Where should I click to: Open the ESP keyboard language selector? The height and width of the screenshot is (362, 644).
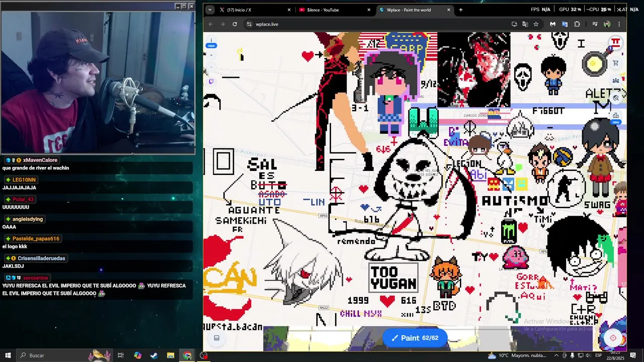[x=599, y=355]
